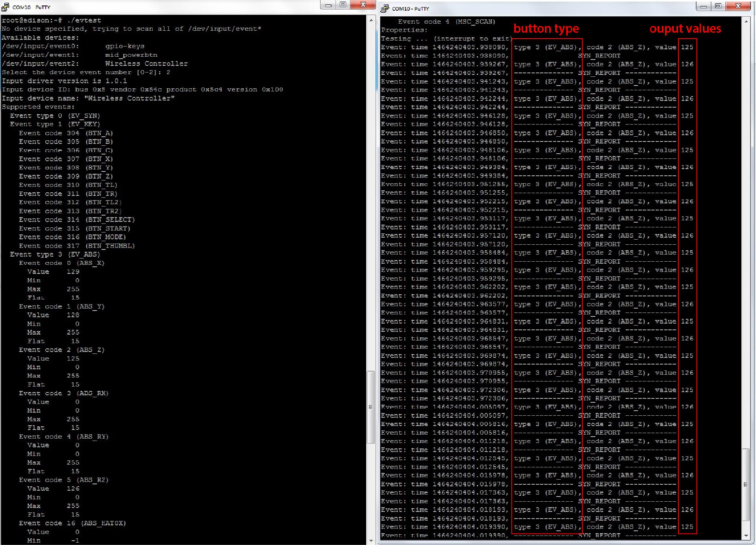The width and height of the screenshot is (756, 545).
Task: Click the PuTTY icon in the left window title bar
Action: (x=5, y=7)
